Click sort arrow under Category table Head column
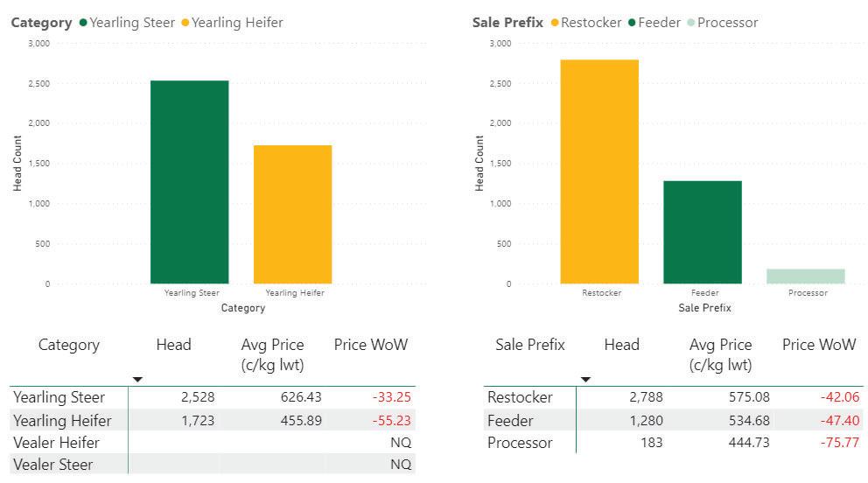The width and height of the screenshot is (868, 483). pyautogui.click(x=137, y=380)
